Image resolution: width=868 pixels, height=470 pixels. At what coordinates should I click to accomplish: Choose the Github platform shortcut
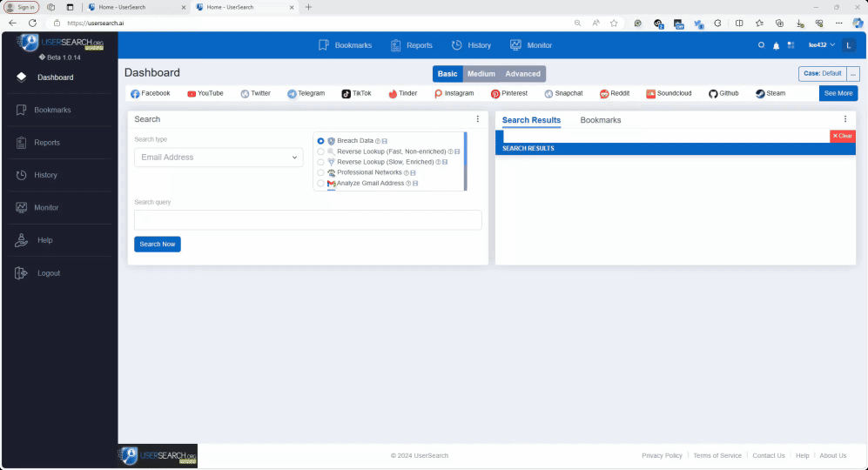pyautogui.click(x=723, y=93)
